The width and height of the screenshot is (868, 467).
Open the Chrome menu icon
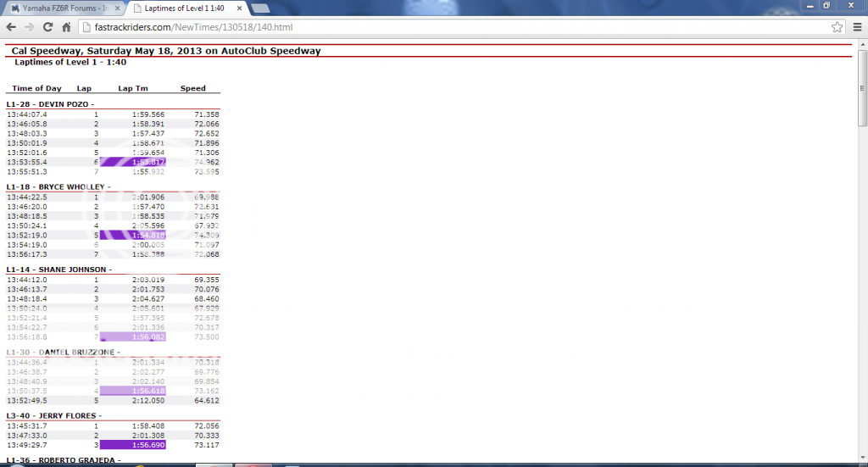coord(855,27)
